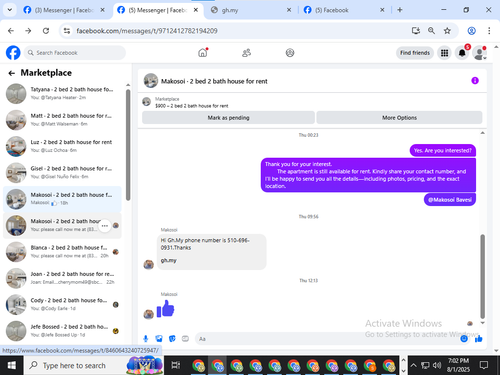The width and height of the screenshot is (500, 375).
Task: Open the emoji picker in composer
Action: (x=464, y=339)
